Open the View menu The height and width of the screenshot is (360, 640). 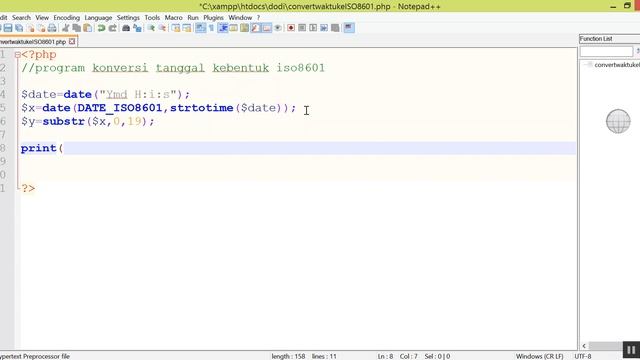[x=42, y=18]
